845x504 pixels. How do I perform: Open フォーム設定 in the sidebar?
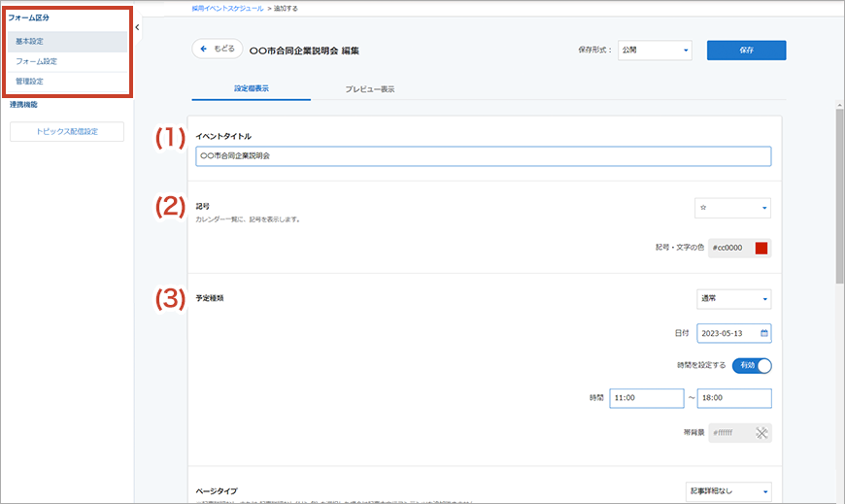(67, 61)
